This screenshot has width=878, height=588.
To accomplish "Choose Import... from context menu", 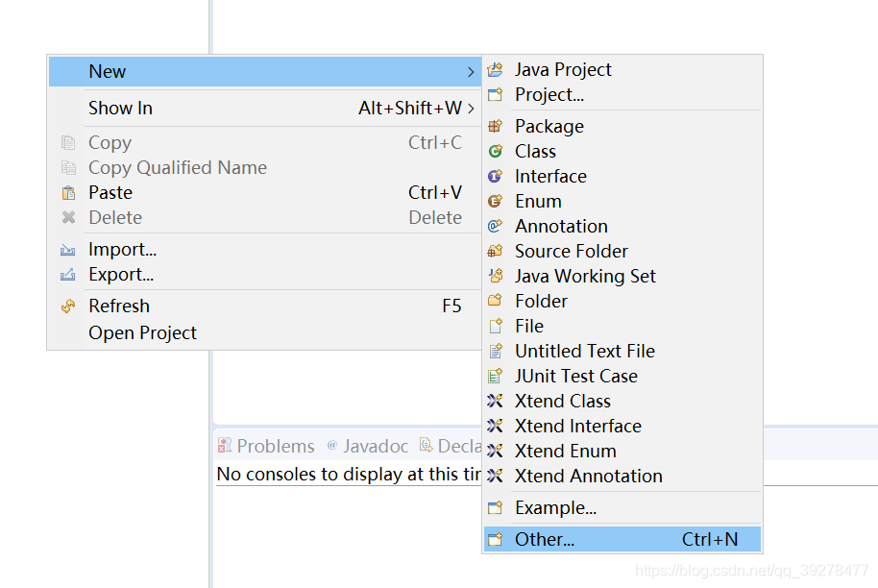I will pyautogui.click(x=122, y=250).
